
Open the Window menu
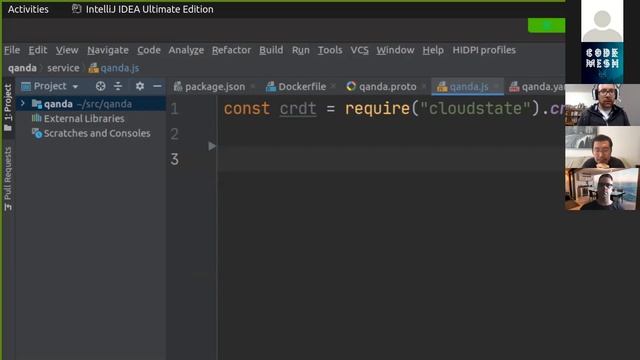point(395,50)
